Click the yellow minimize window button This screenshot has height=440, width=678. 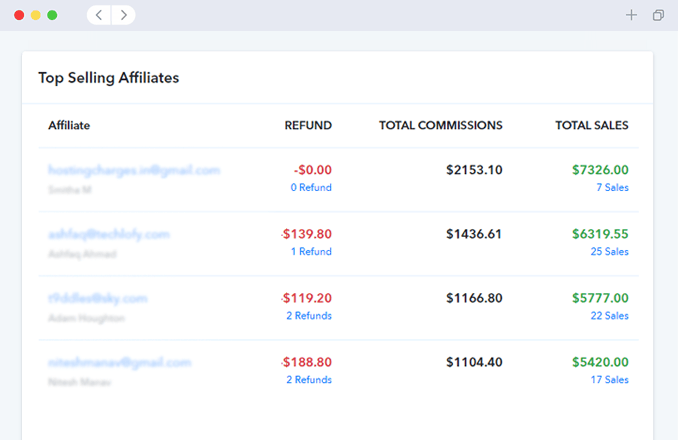coord(35,15)
